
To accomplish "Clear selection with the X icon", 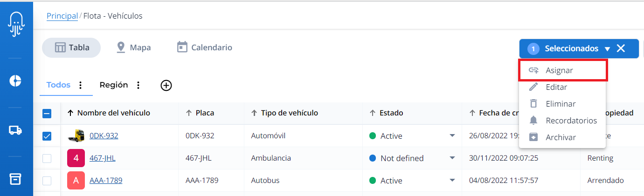I will tap(621, 48).
